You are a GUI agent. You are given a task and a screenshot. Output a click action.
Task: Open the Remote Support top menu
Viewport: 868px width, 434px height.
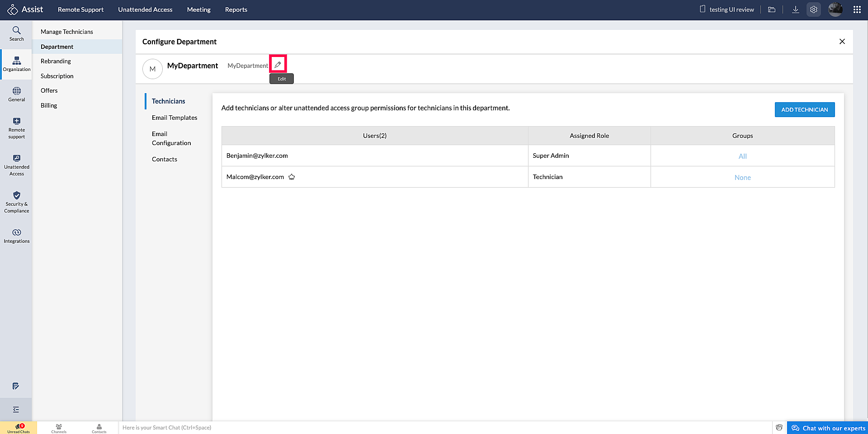(x=80, y=9)
